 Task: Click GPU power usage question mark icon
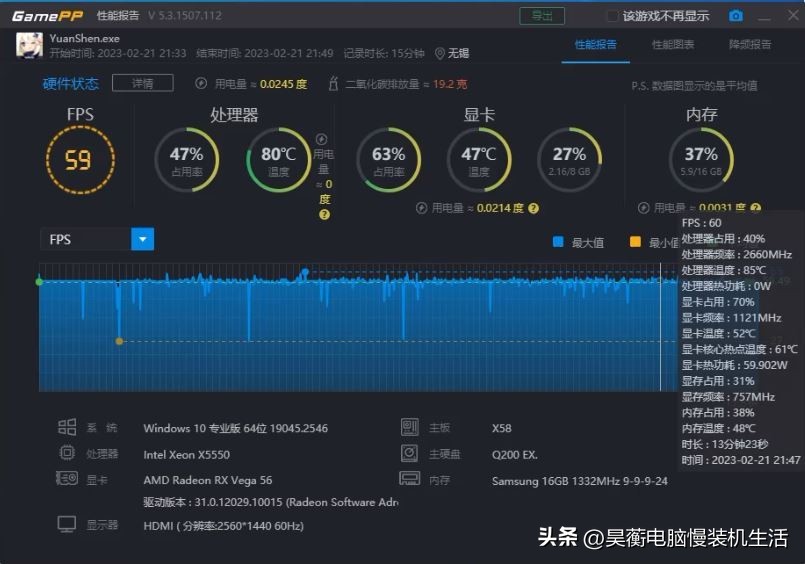tap(533, 208)
